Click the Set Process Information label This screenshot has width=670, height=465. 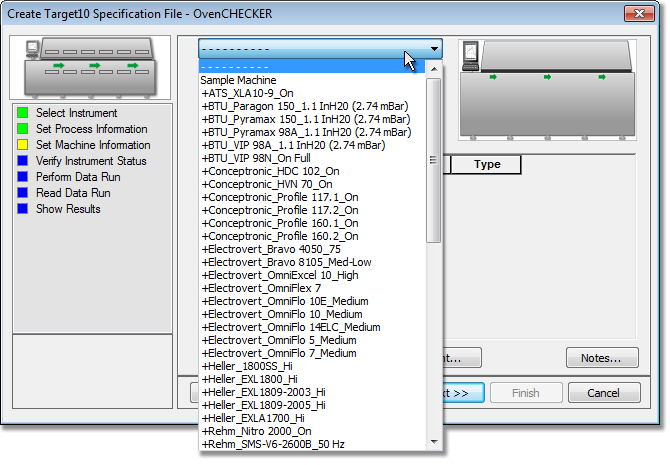coord(91,129)
